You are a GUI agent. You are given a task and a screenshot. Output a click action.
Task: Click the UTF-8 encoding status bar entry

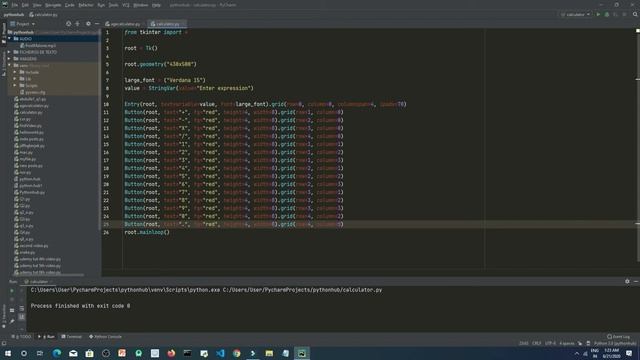click(x=550, y=343)
